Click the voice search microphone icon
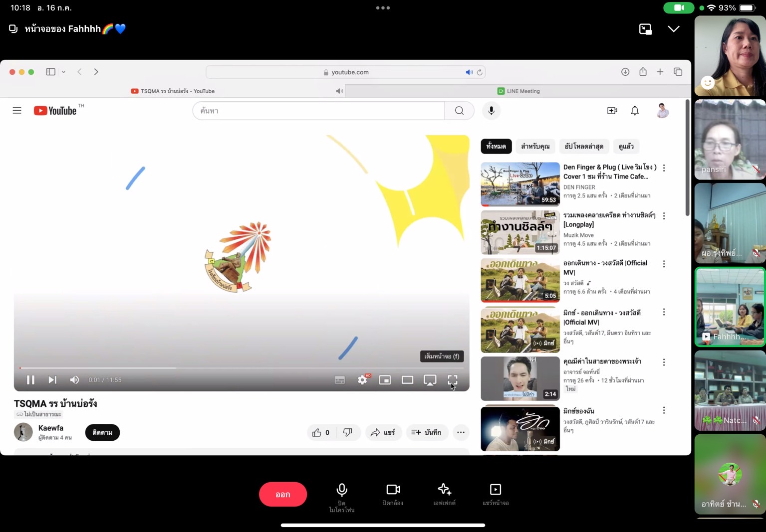This screenshot has width=766, height=532. [x=491, y=111]
